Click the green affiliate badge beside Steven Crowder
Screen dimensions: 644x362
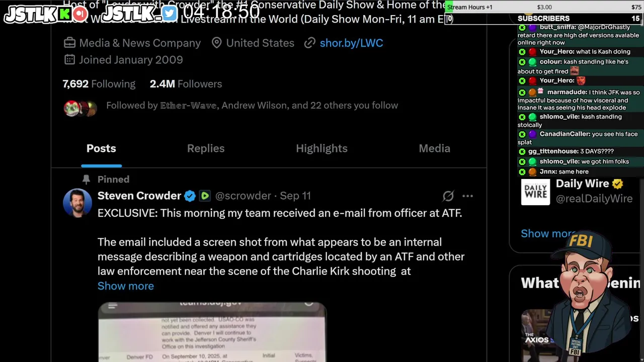[x=205, y=196]
